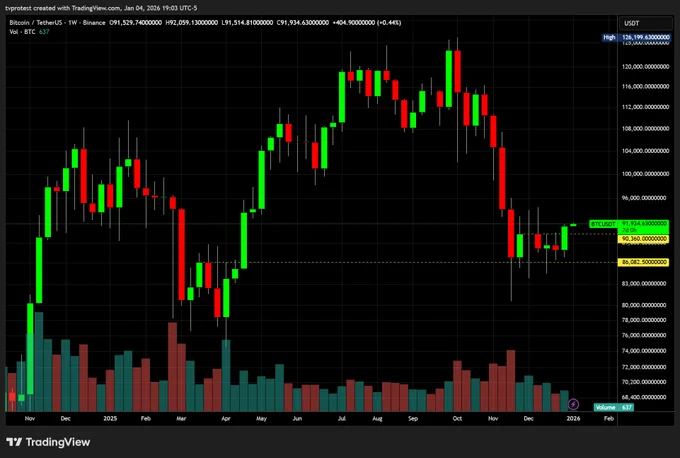Click the 112,000 price axis value
Screen dimensions: 680x458
[x=645, y=107]
